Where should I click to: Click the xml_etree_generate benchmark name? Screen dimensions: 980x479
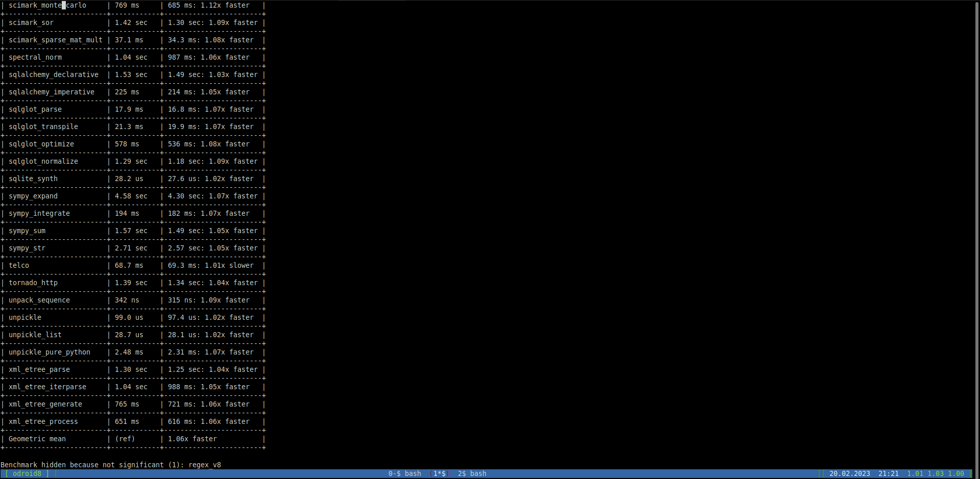45,405
